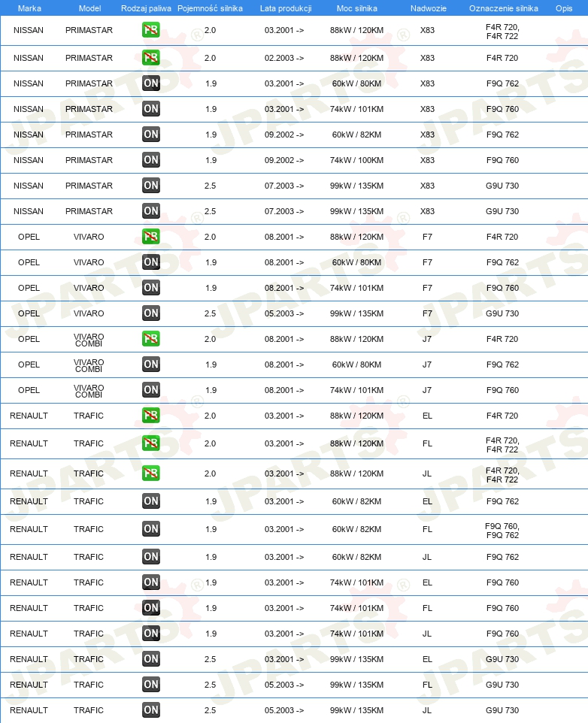Viewport: 588px width, 723px height.
Task: Click "RENAULT" in the Trafic EL 2.5 row
Action: (x=29, y=659)
